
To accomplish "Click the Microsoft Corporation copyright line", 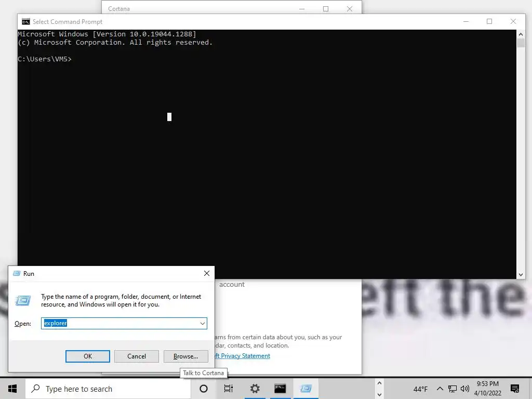I will point(115,43).
